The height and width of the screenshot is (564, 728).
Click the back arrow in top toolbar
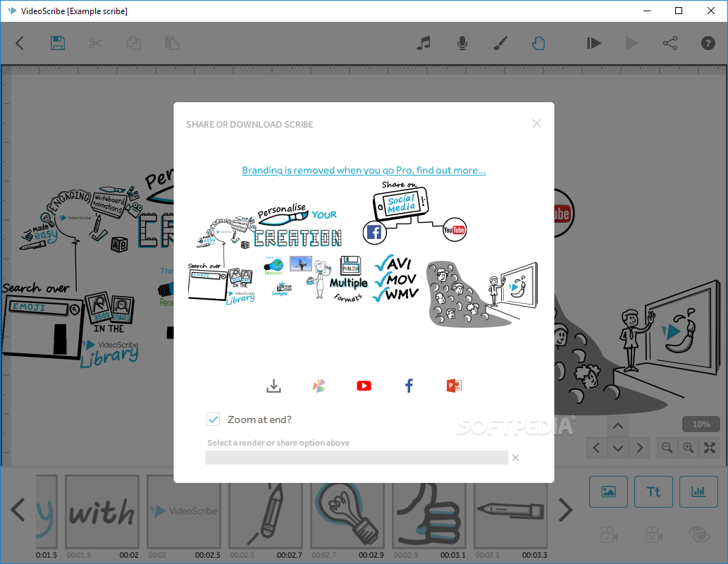pos(19,44)
